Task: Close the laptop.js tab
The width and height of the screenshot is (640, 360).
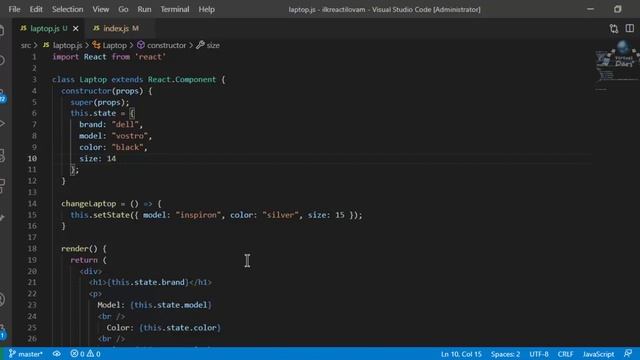Action: [76, 29]
